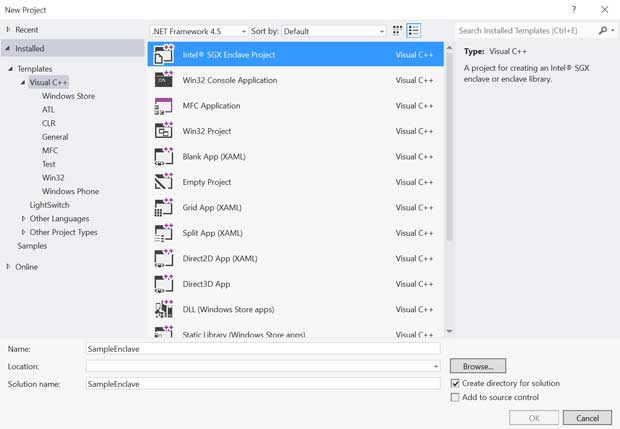Screen dimensions: 620x429
Task: Expand the Recent section
Action: click(8, 29)
